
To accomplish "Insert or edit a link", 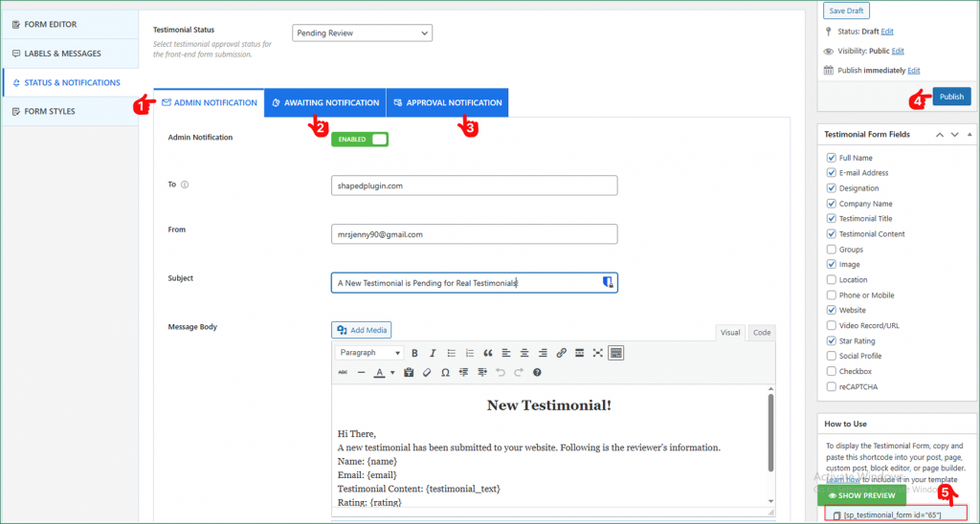I will click(x=561, y=353).
